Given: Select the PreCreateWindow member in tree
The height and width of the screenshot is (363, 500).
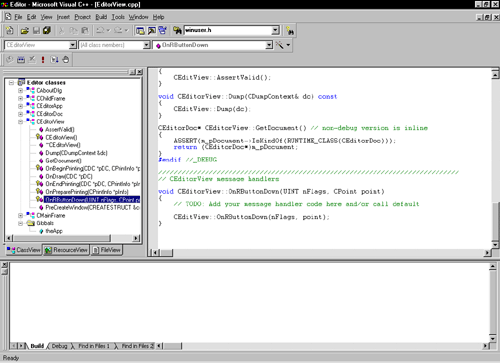Looking at the screenshot, I should coord(92,207).
